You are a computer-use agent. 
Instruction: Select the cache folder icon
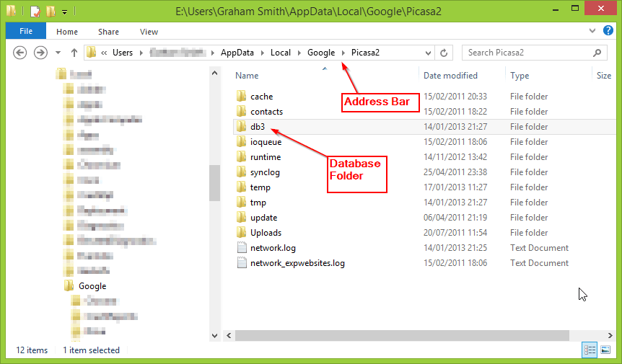point(241,96)
